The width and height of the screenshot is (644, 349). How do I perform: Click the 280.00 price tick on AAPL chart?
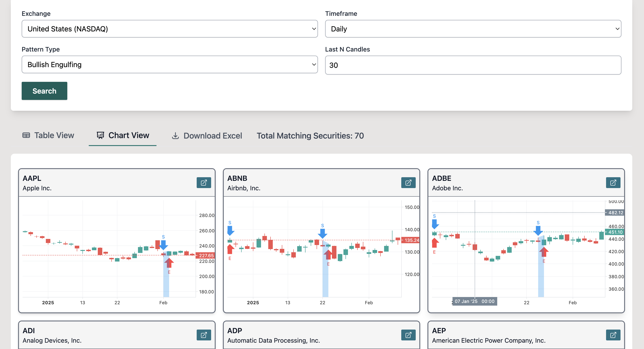pyautogui.click(x=206, y=215)
